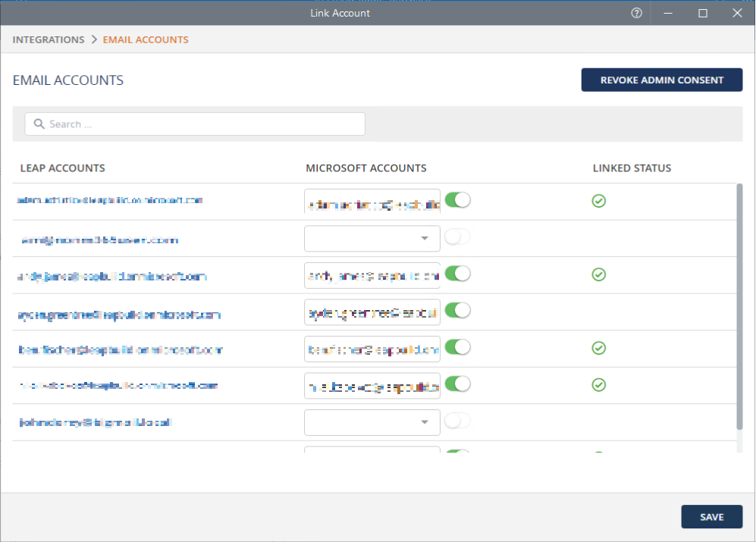The height and width of the screenshot is (542, 756).
Task: Click breadcrumb arrow separator after Integrations
Action: (x=94, y=39)
